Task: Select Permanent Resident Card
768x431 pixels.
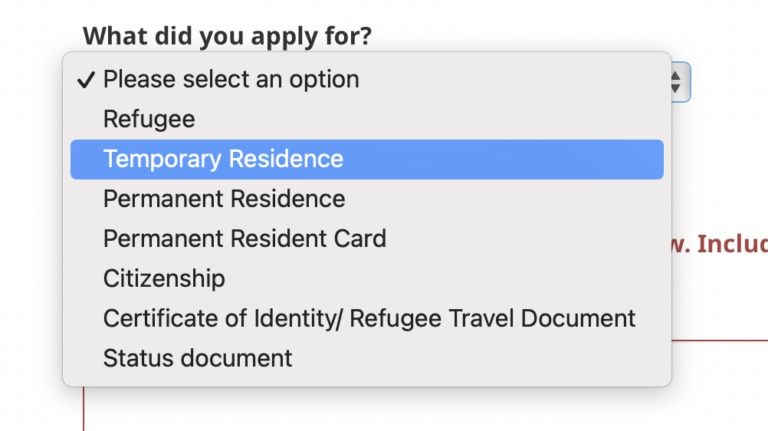Action: [x=244, y=239]
